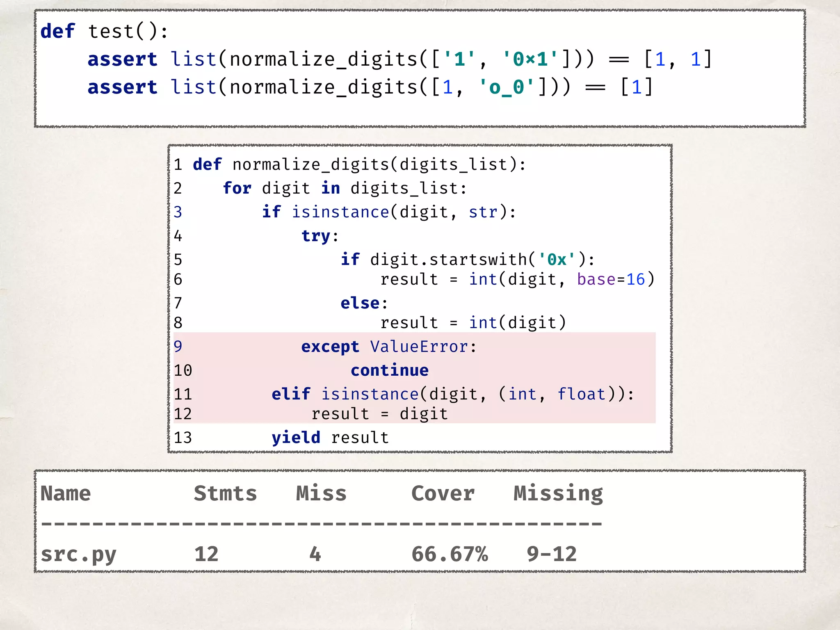The image size is (840, 630).
Task: Click the 'def test():' line
Action: tap(104, 32)
